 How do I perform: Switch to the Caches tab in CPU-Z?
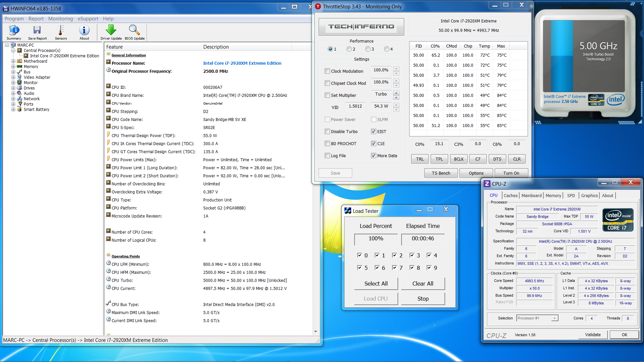[511, 196]
